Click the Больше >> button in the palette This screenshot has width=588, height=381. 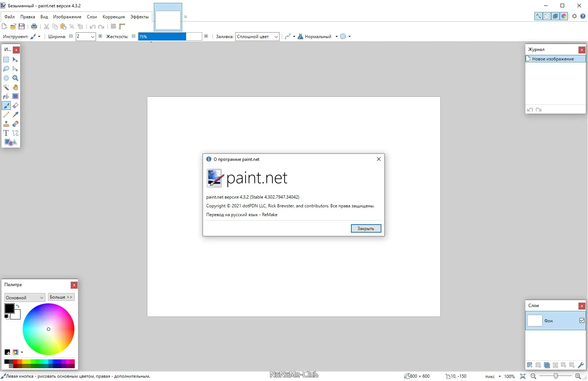[61, 297]
